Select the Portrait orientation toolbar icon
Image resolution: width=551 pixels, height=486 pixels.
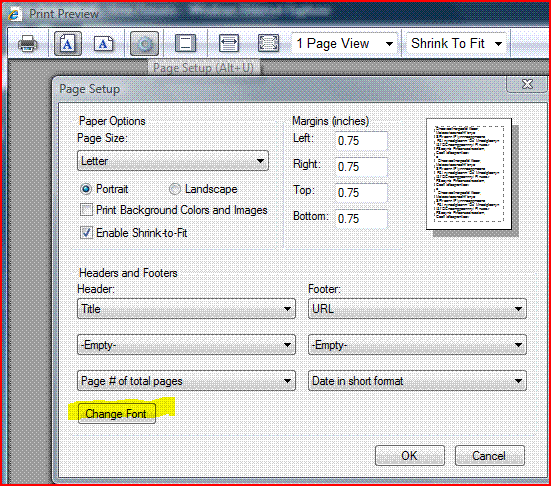(x=68, y=44)
